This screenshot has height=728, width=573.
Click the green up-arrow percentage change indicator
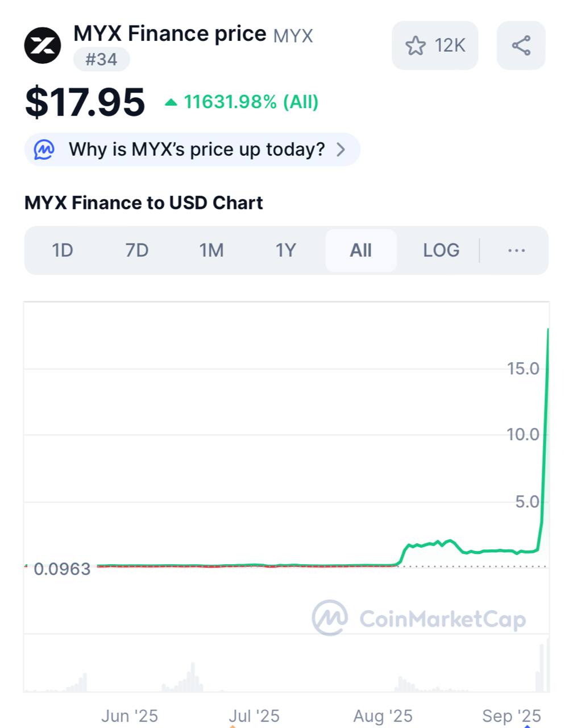click(x=171, y=102)
